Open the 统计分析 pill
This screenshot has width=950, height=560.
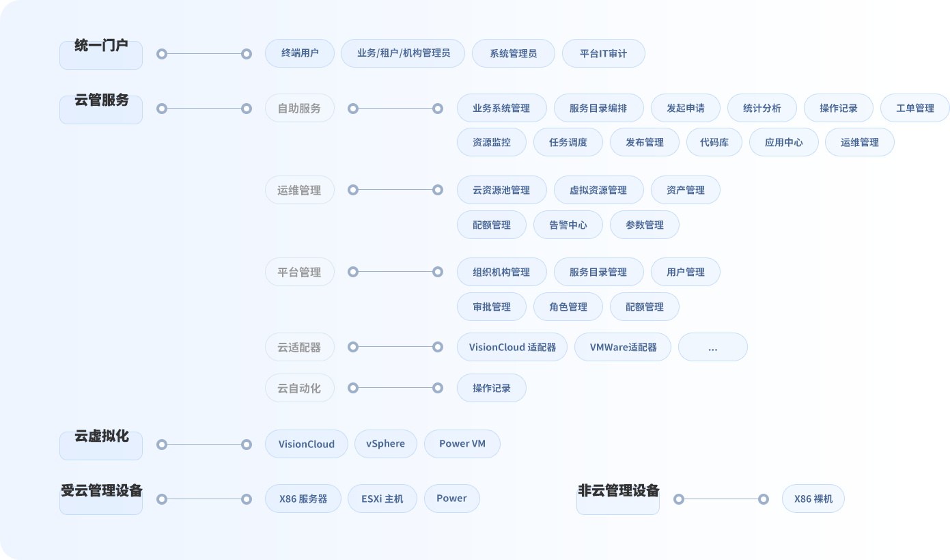(x=762, y=108)
